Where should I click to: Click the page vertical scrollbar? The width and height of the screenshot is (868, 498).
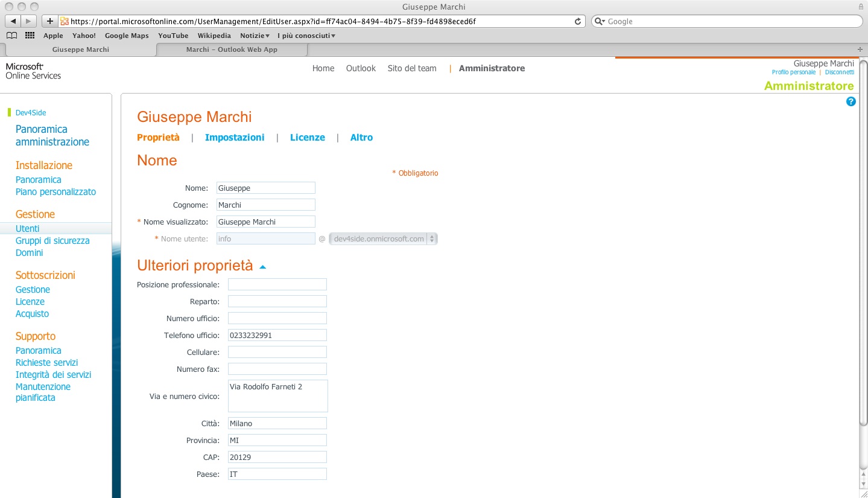[863, 241]
